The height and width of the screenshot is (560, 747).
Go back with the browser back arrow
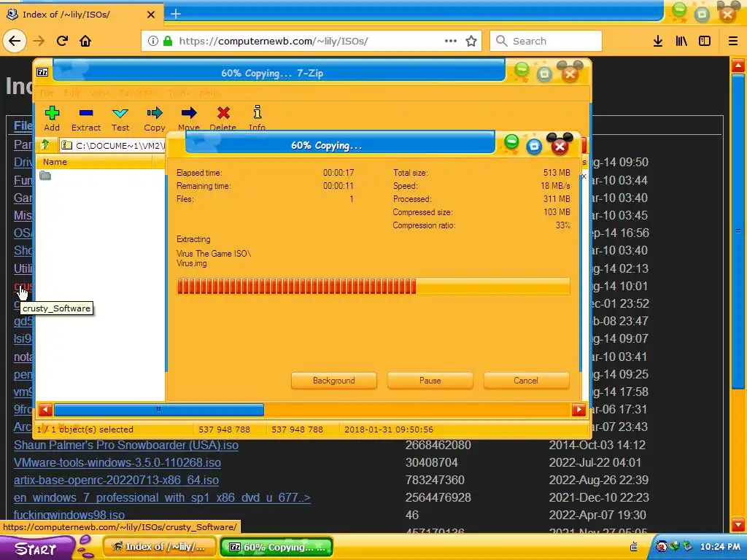pos(15,41)
